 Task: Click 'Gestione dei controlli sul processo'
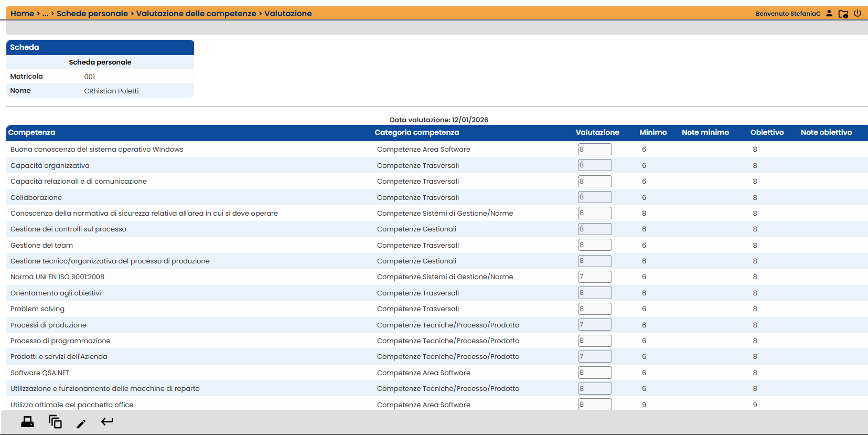coord(68,229)
